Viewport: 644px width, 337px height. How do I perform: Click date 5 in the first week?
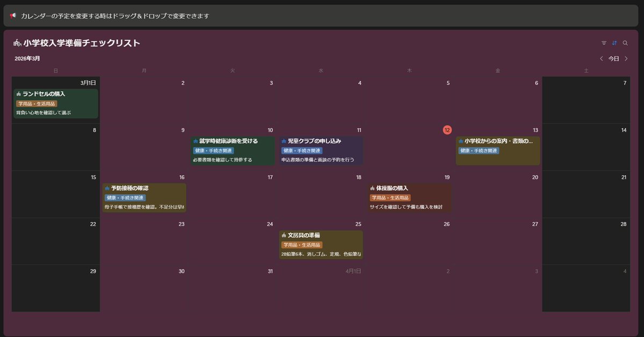point(448,83)
